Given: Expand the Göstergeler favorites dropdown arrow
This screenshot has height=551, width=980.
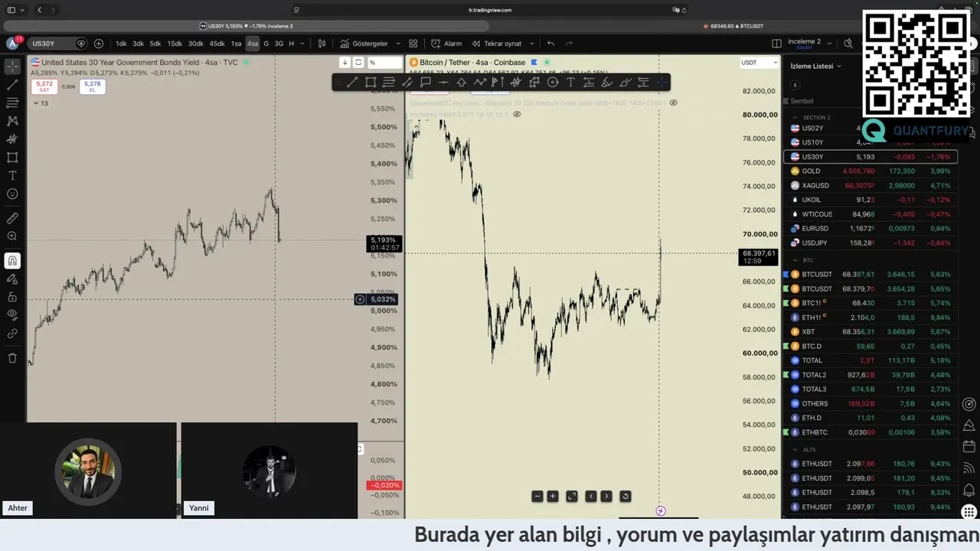Looking at the screenshot, I should tap(397, 44).
